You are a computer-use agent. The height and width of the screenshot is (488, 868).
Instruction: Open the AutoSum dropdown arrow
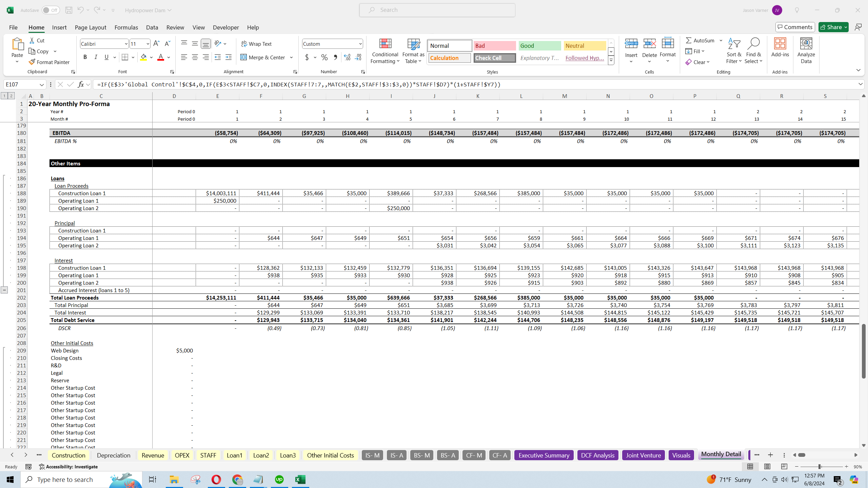(721, 40)
